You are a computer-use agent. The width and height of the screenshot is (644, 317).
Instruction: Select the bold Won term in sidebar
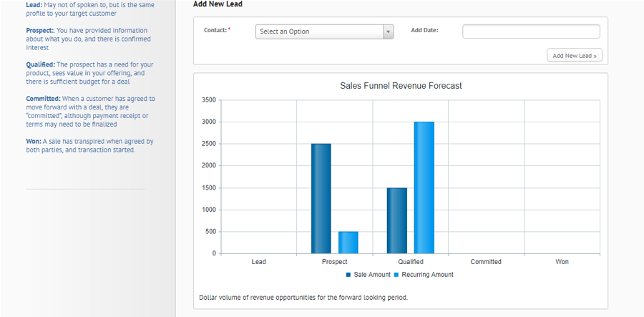(x=33, y=142)
